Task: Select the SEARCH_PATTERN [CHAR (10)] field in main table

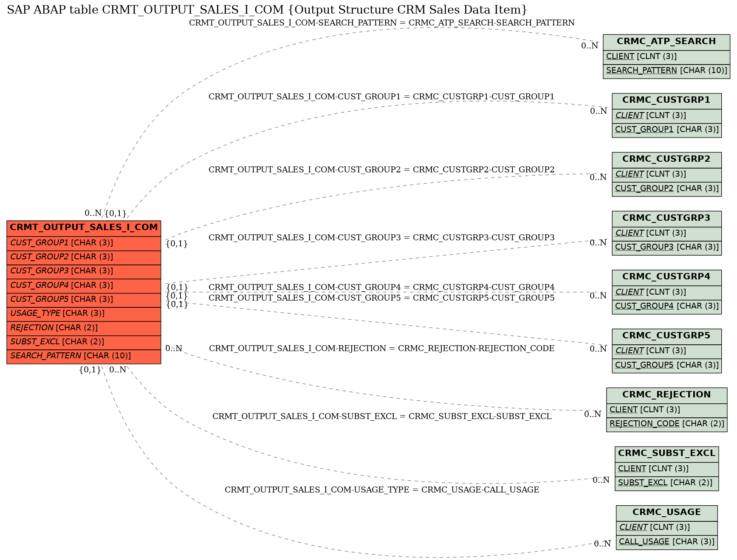Action: (84, 356)
